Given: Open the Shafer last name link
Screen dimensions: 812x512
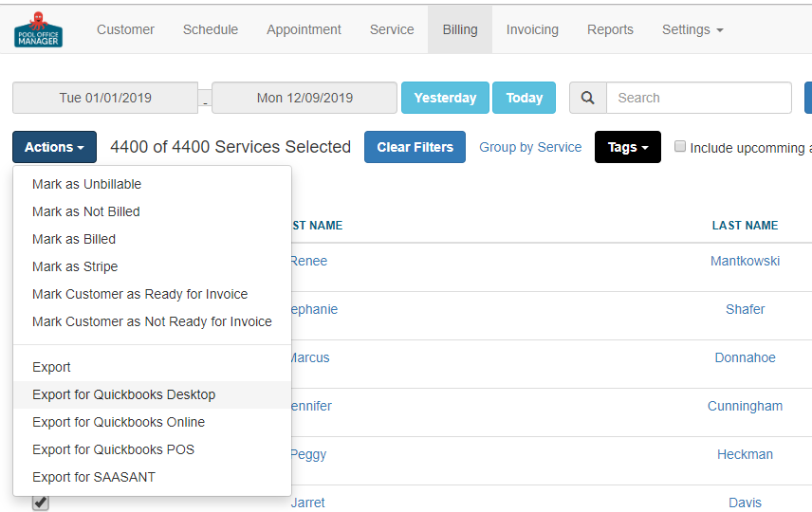Looking at the screenshot, I should point(745,309).
